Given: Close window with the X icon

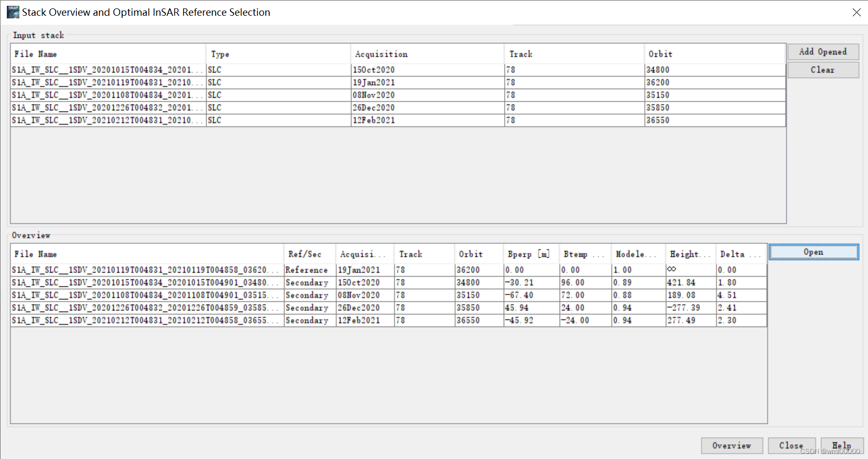Looking at the screenshot, I should [x=856, y=12].
